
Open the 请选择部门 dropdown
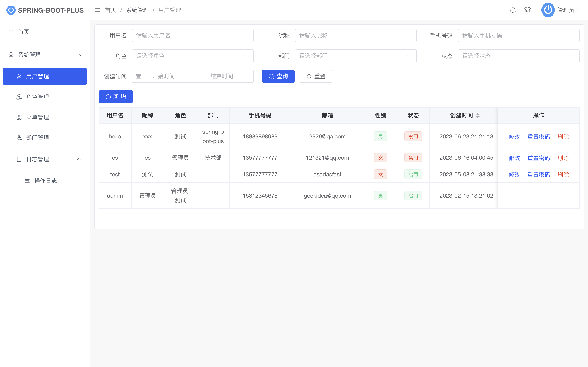point(355,56)
